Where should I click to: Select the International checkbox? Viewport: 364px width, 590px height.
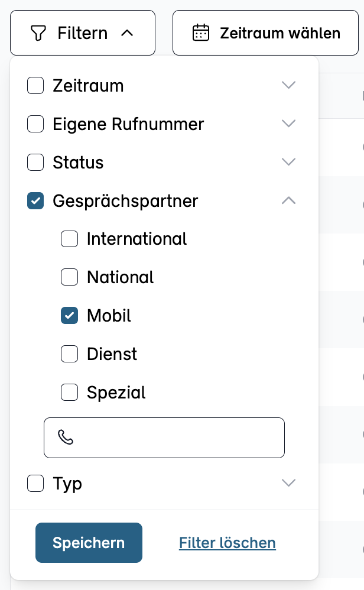click(70, 239)
